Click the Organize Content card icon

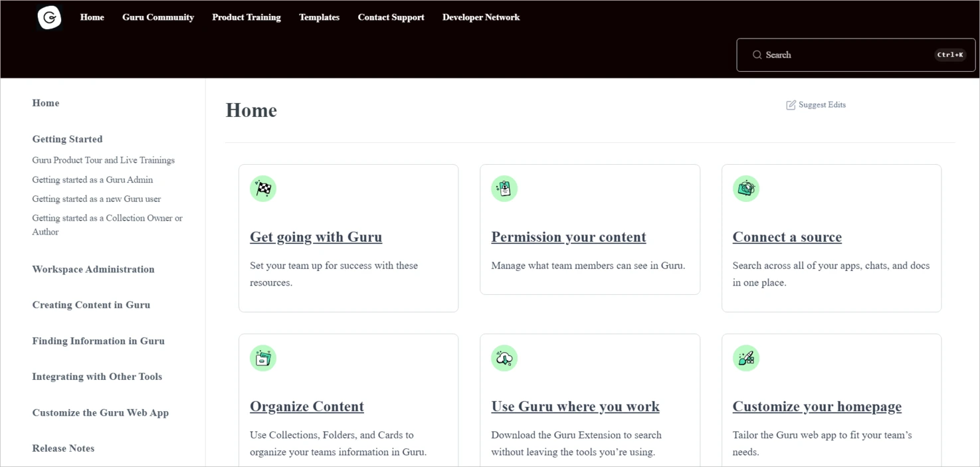click(x=263, y=358)
